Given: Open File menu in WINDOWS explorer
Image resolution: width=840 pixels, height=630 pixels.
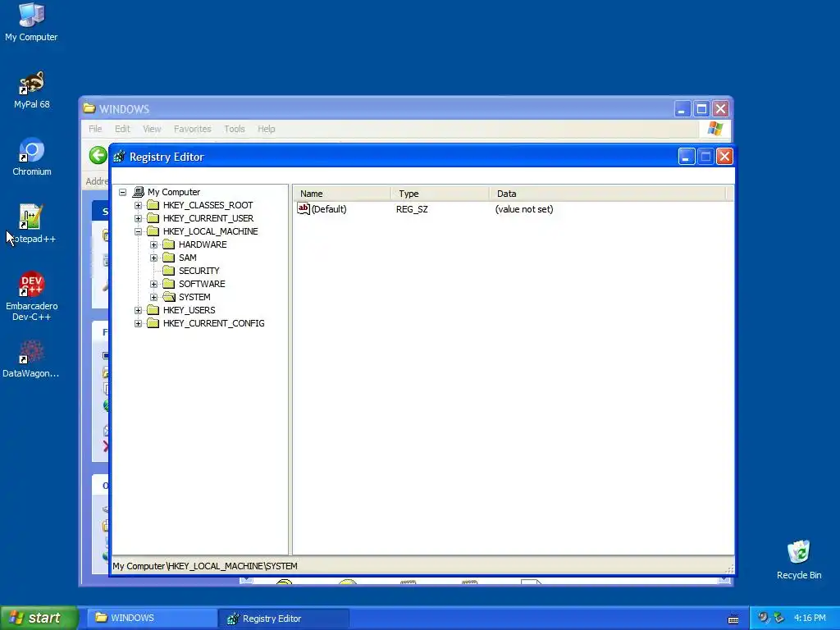Looking at the screenshot, I should pyautogui.click(x=95, y=129).
